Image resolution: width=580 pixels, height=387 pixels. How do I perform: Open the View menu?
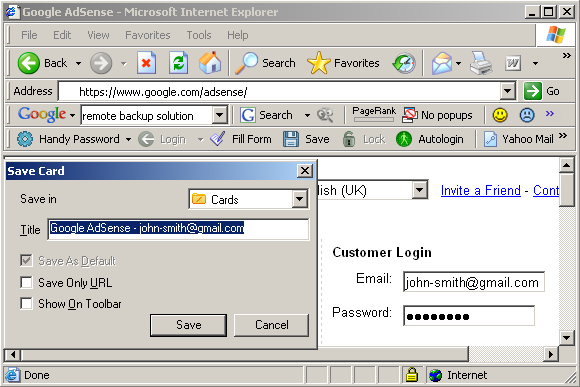(98, 35)
